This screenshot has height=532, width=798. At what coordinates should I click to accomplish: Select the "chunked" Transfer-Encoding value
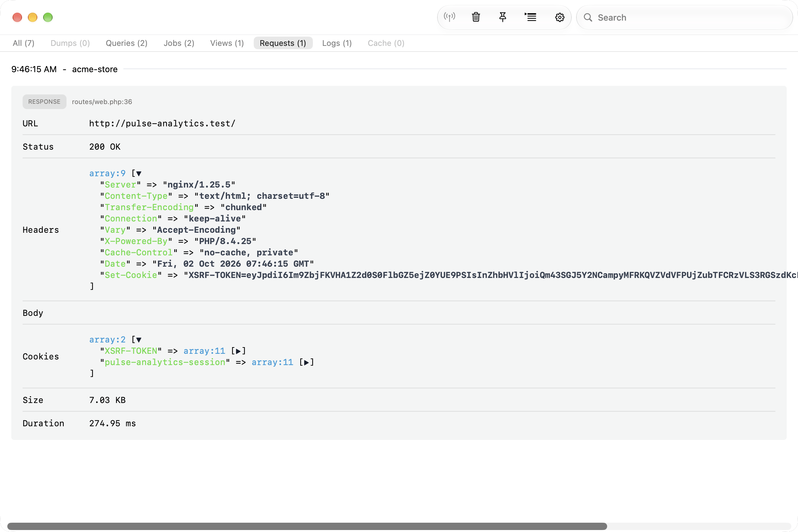pyautogui.click(x=243, y=207)
